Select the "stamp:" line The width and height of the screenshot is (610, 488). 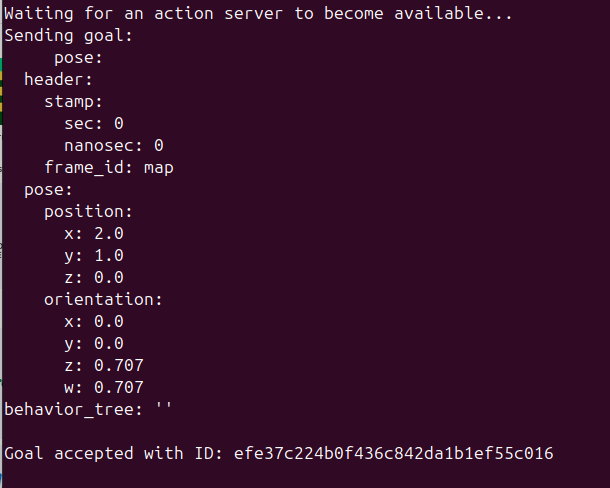(x=73, y=102)
